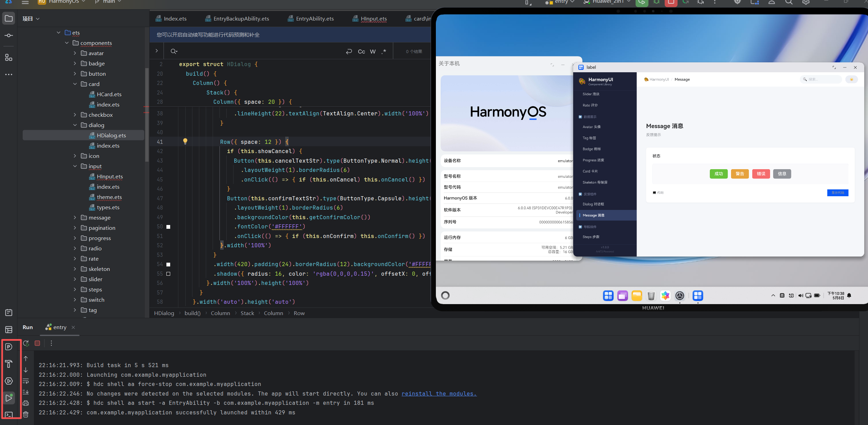
Task: Open the Build hammer tool window
Action: (9, 364)
